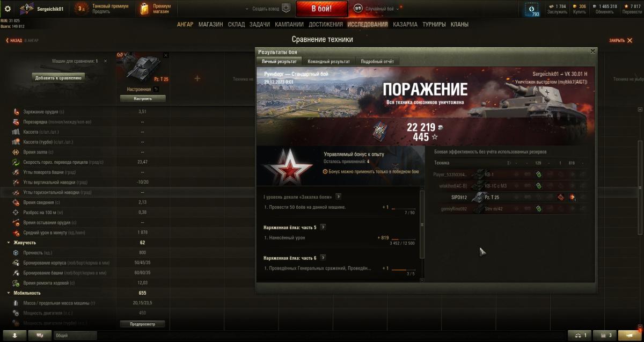Open the chat channels icon in bottom bar

[40, 335]
